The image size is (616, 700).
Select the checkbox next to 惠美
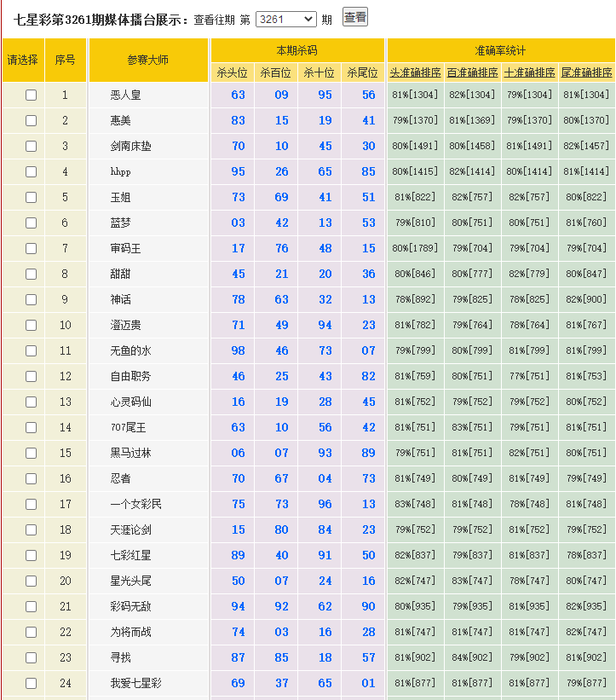coord(32,121)
